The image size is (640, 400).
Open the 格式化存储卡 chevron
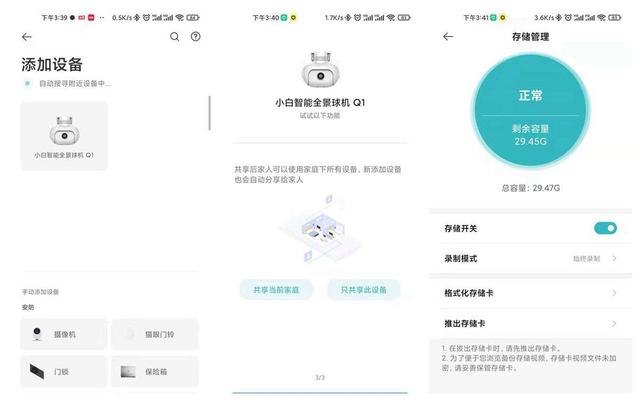[614, 293]
